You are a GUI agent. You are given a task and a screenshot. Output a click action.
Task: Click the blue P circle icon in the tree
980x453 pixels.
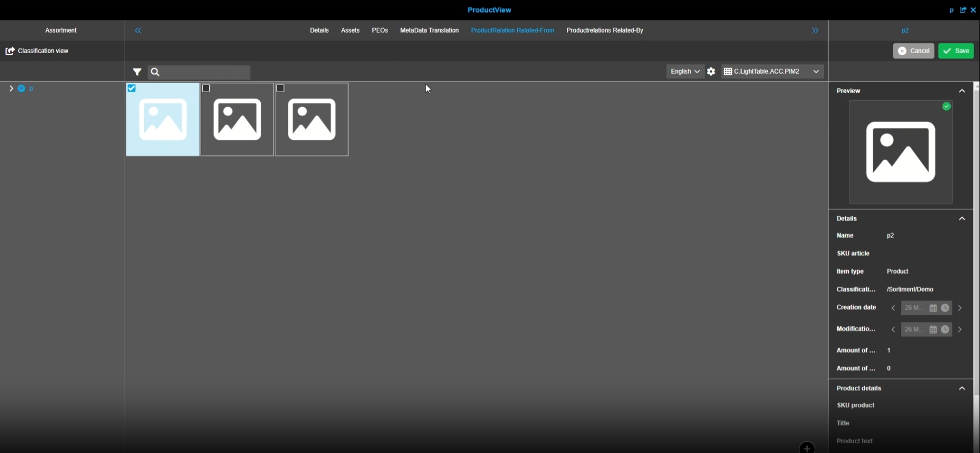(x=22, y=88)
